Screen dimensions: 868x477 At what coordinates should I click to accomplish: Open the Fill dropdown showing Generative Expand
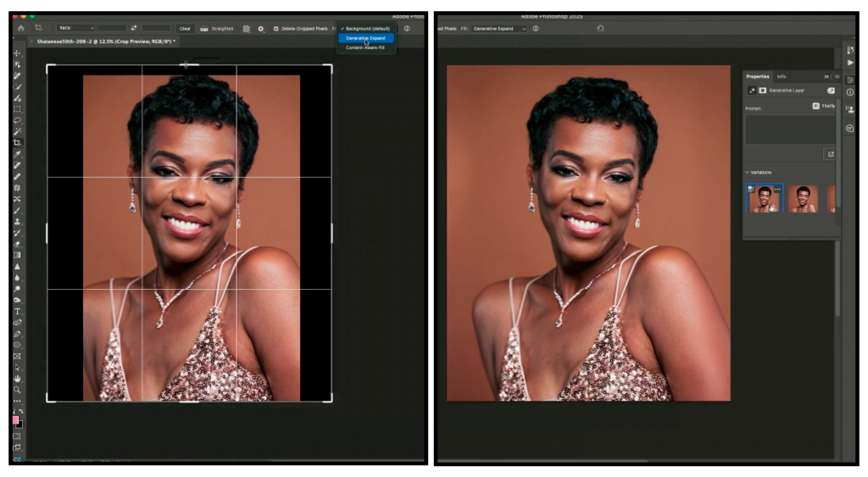click(x=500, y=29)
